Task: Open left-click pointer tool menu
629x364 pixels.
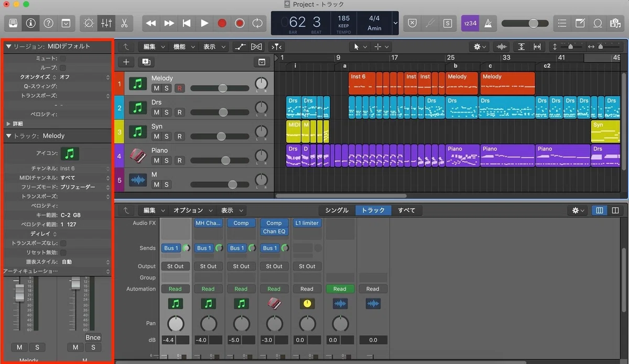Action: click(360, 47)
